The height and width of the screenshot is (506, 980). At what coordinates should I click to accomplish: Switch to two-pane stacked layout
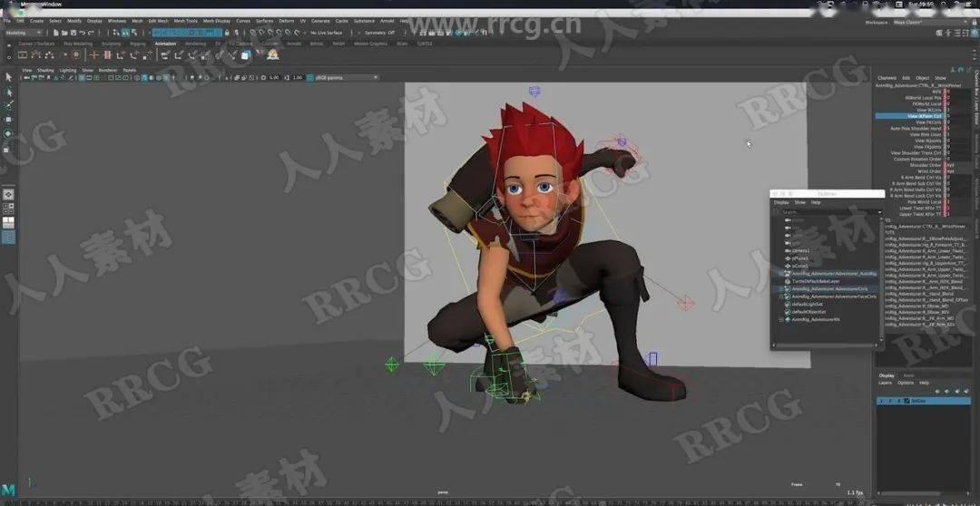click(x=8, y=222)
